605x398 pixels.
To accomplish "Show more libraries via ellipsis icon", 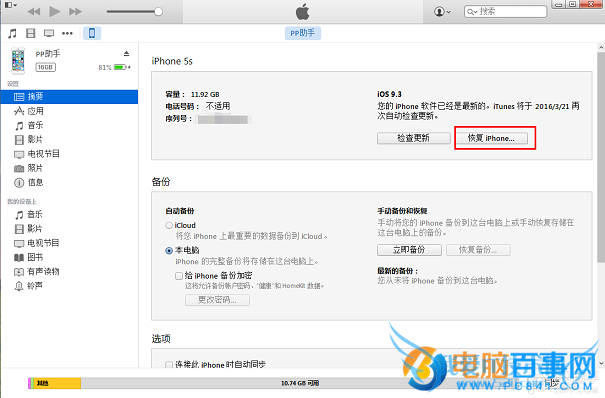I will (68, 33).
